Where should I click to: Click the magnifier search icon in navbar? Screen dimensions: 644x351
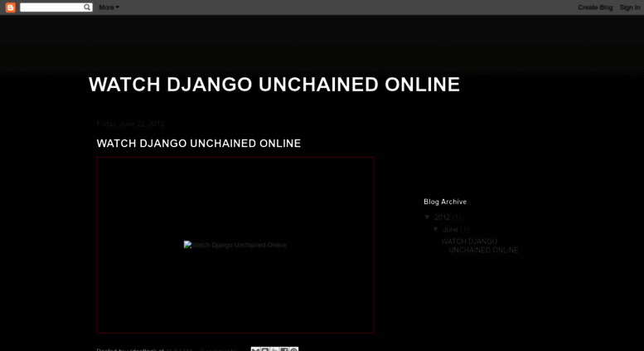click(87, 7)
